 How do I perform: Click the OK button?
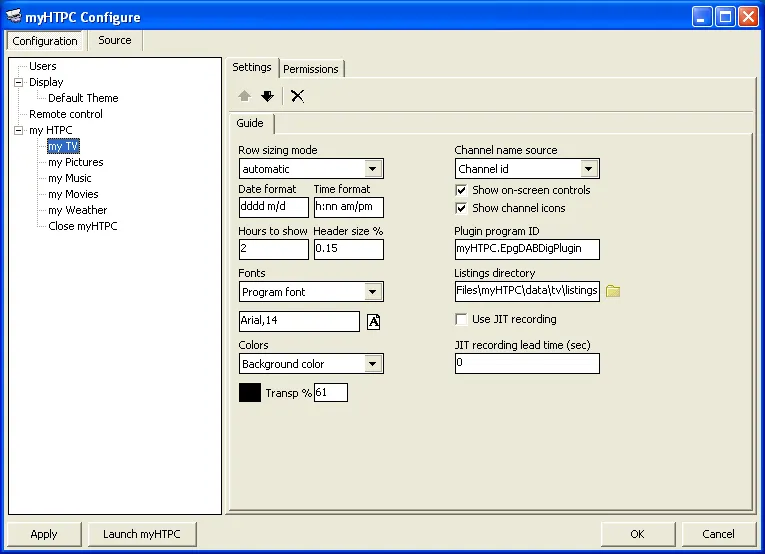point(638,534)
